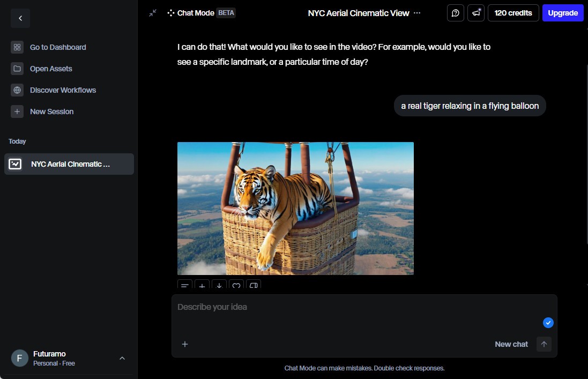This screenshot has height=379, width=588.
Task: Click the prompt details lines icon under image
Action: (x=185, y=285)
